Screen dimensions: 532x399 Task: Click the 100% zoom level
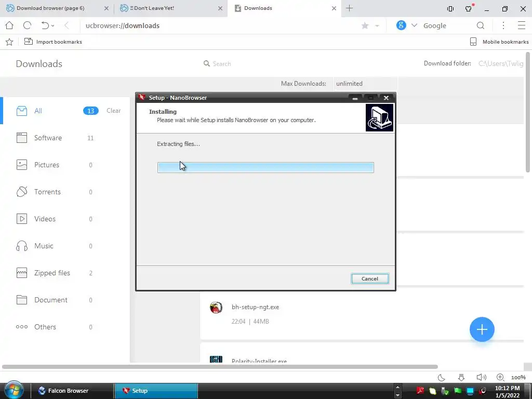[518, 377]
